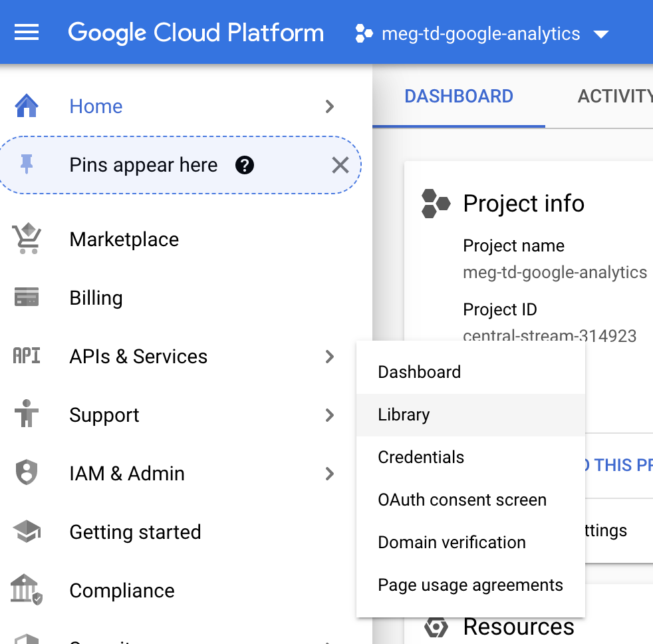Expand the IAM & Admin submenu arrow
The image size is (653, 644).
(x=329, y=474)
